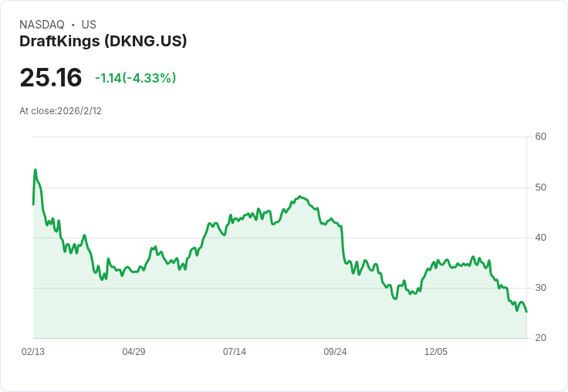Click the DraftKings (DKNG.US) title
Image resolution: width=568 pixels, height=392 pixels.
click(103, 42)
